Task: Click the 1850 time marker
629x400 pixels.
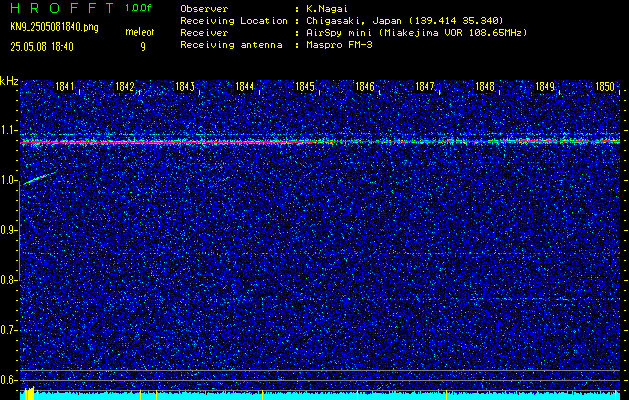Action: pos(605,87)
